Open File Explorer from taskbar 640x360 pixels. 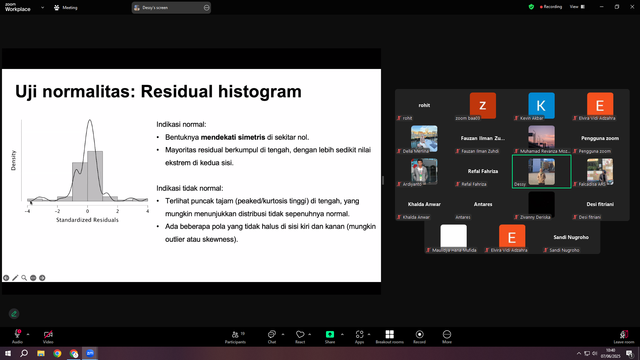tap(41, 353)
